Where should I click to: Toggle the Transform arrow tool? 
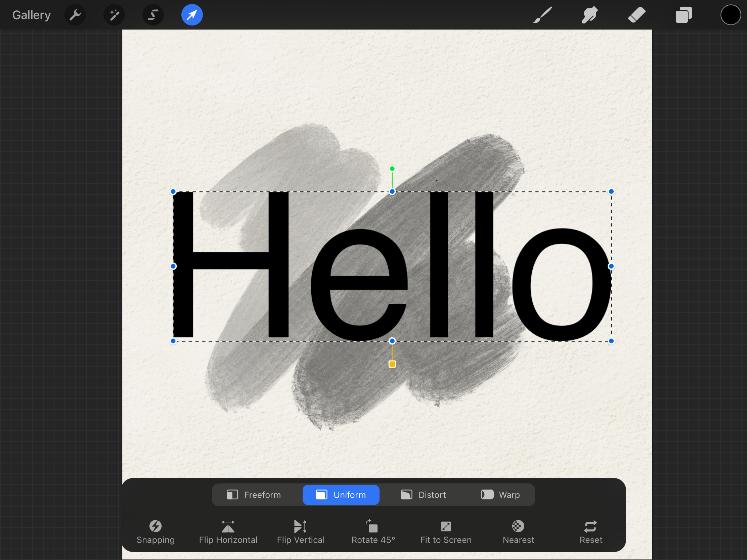tap(192, 15)
